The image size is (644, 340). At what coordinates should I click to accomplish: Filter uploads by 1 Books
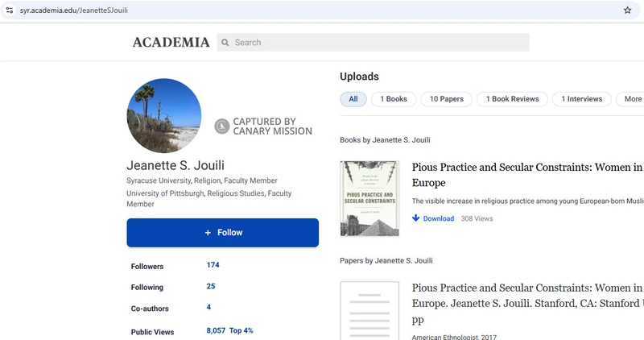(394, 99)
